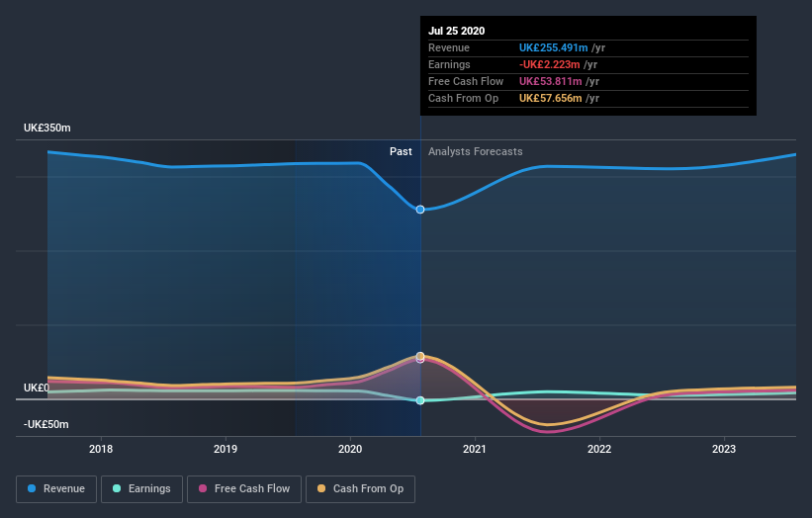Click the orange Cash From Op data point
This screenshot has height=518, width=812.
[x=420, y=356]
